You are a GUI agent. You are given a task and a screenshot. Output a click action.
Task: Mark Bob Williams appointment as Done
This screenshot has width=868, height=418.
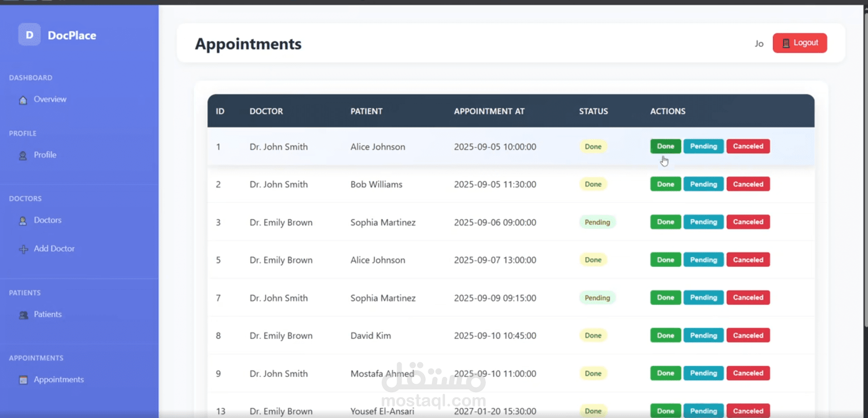click(665, 184)
